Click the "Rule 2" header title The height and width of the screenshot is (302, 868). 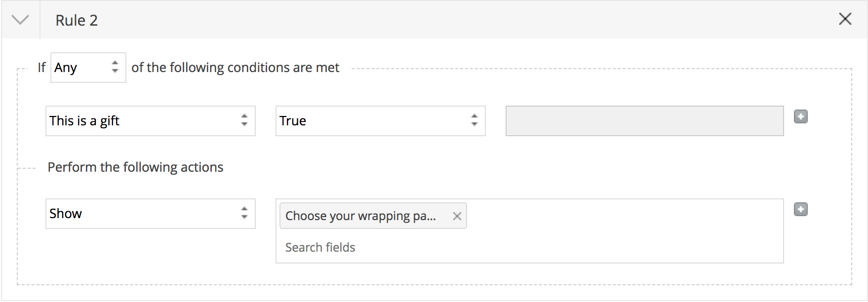point(77,20)
